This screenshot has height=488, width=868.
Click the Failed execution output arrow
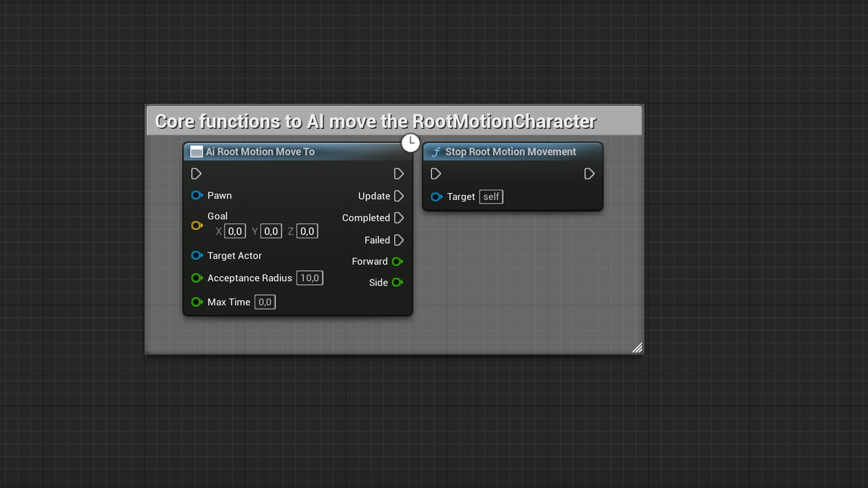(398, 240)
